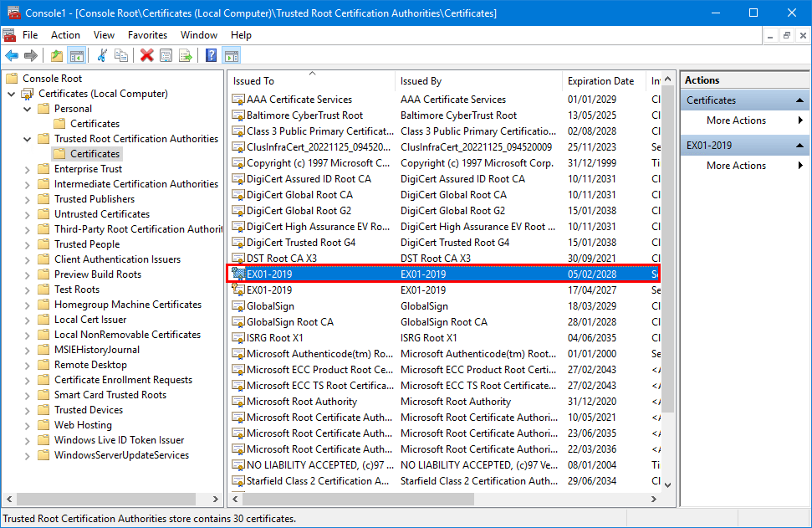Screen dimensions: 812x528
Task: Select DigiCert Trusted Root G4 row
Action: pyautogui.click(x=445, y=243)
